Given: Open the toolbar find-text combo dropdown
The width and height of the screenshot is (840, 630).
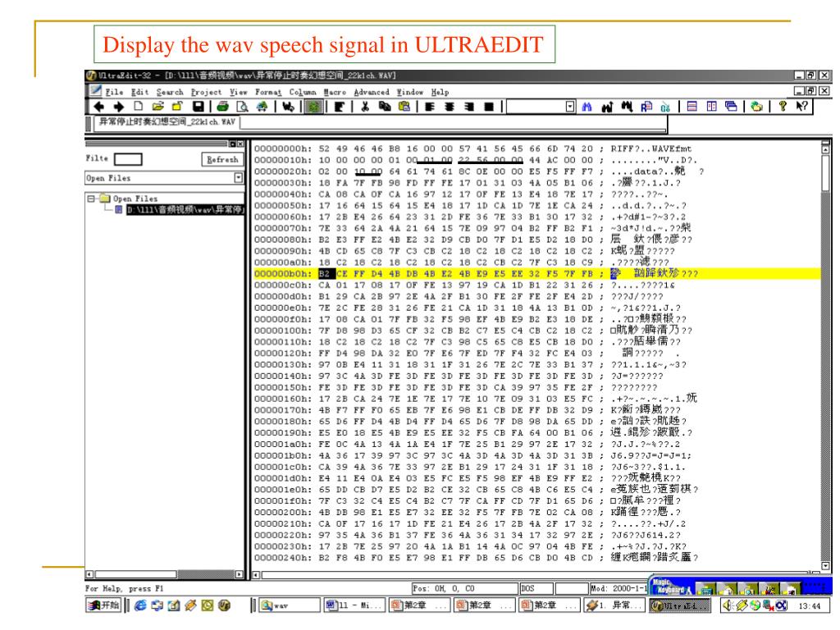Looking at the screenshot, I should pyautogui.click(x=571, y=107).
